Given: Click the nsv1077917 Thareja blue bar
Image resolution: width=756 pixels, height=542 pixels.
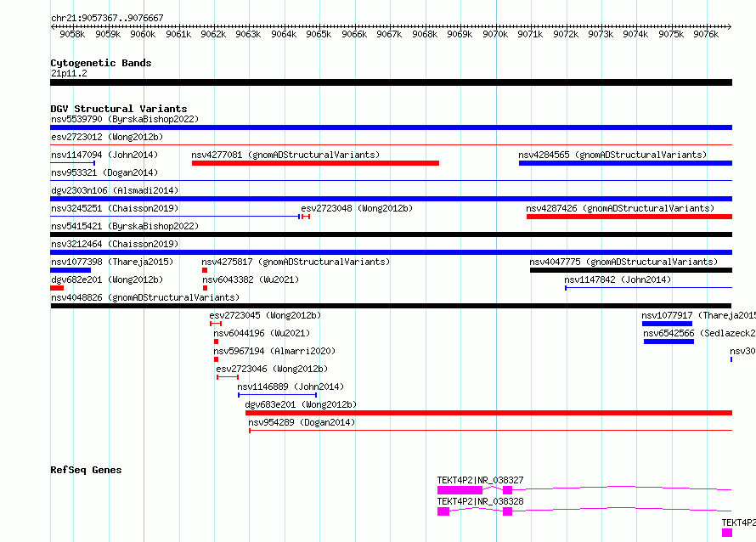Looking at the screenshot, I should tap(667, 324).
